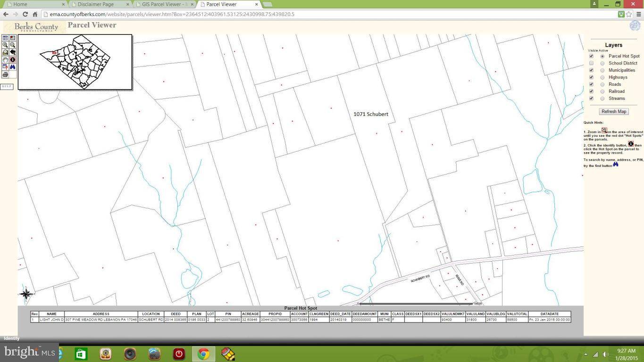Click the overview map thumbnail of Berks County

[75, 62]
